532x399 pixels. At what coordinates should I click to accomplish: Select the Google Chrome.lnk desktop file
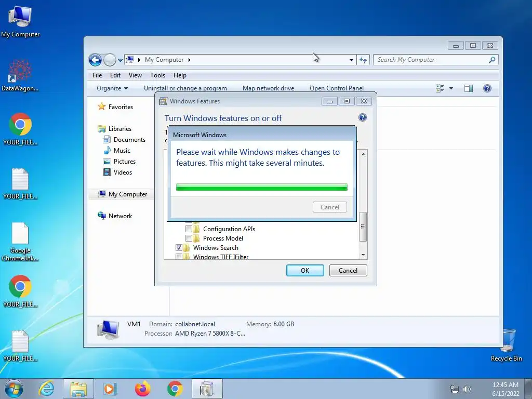pyautogui.click(x=20, y=242)
